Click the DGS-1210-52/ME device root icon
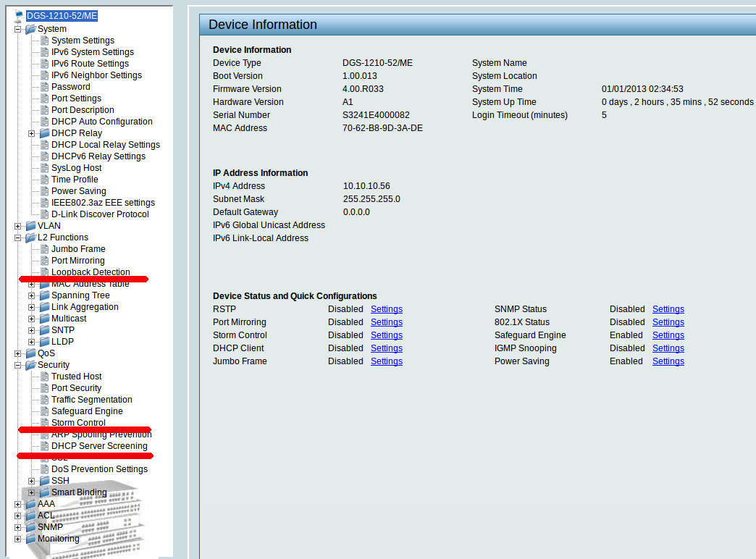Image resolution: width=756 pixels, height=559 pixels. 19,16
